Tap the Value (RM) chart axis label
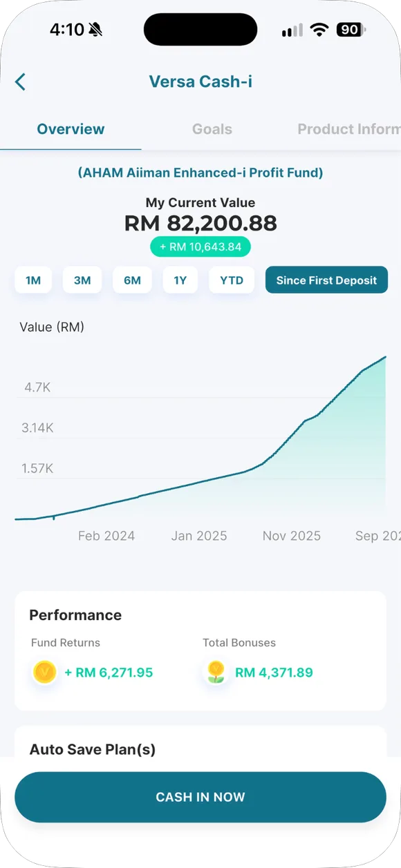Image resolution: width=401 pixels, height=868 pixels. tap(52, 327)
